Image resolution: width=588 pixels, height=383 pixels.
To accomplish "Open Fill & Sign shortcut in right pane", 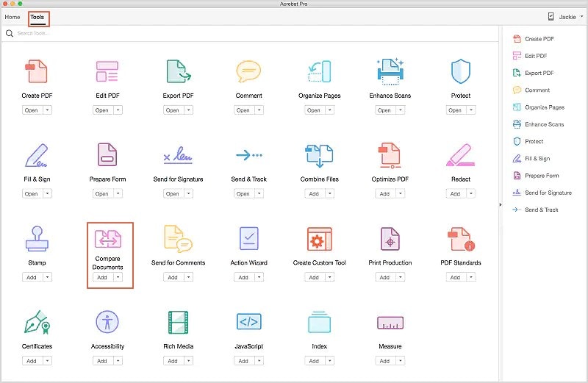I will pyautogui.click(x=531, y=158).
